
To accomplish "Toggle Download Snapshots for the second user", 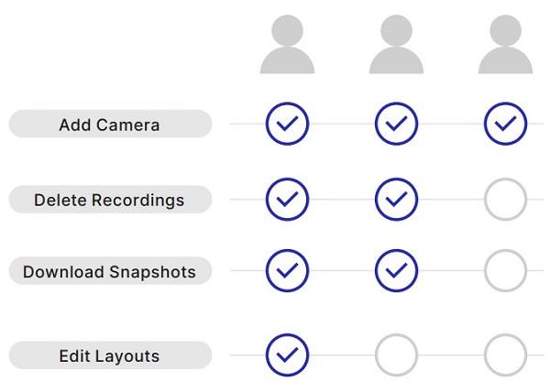I will pos(396,271).
